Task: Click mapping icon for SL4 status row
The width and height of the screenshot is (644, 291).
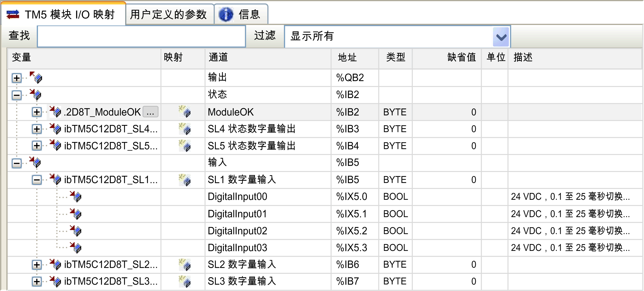Action: pyautogui.click(x=185, y=129)
